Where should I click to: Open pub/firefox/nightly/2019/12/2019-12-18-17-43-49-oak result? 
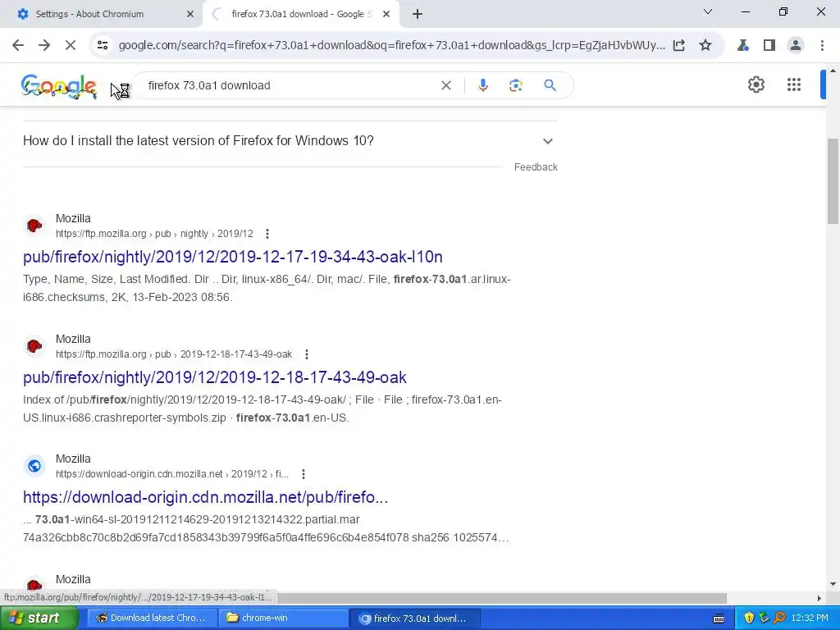(x=215, y=377)
